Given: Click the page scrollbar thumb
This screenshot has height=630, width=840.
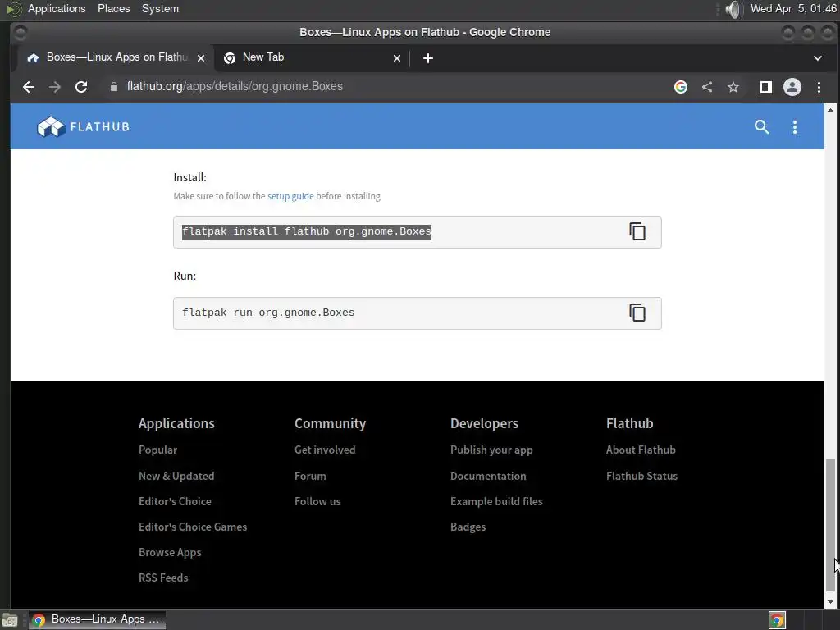Looking at the screenshot, I should [x=830, y=524].
